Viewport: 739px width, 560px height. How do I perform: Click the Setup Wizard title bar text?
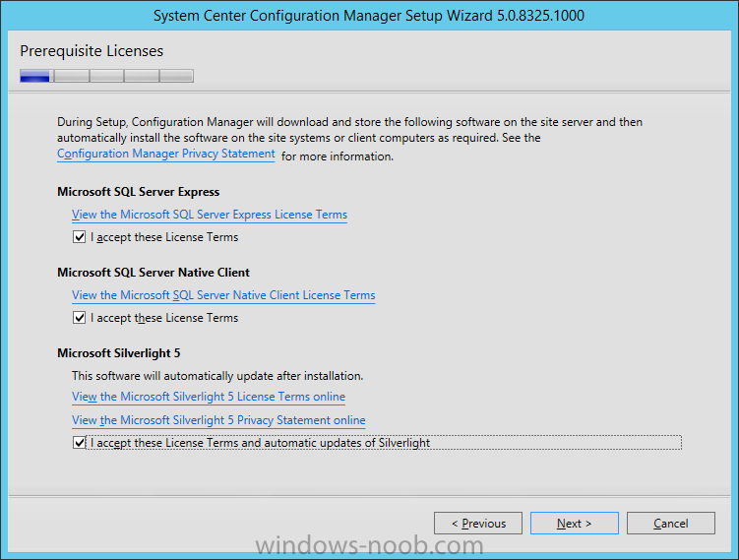[x=369, y=16]
